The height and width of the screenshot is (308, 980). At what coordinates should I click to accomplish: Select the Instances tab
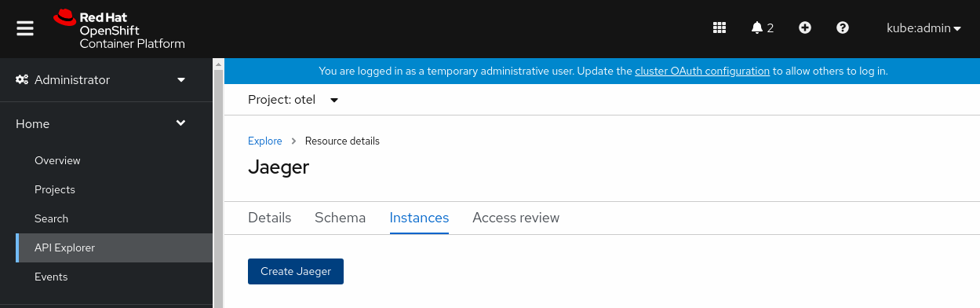(419, 218)
